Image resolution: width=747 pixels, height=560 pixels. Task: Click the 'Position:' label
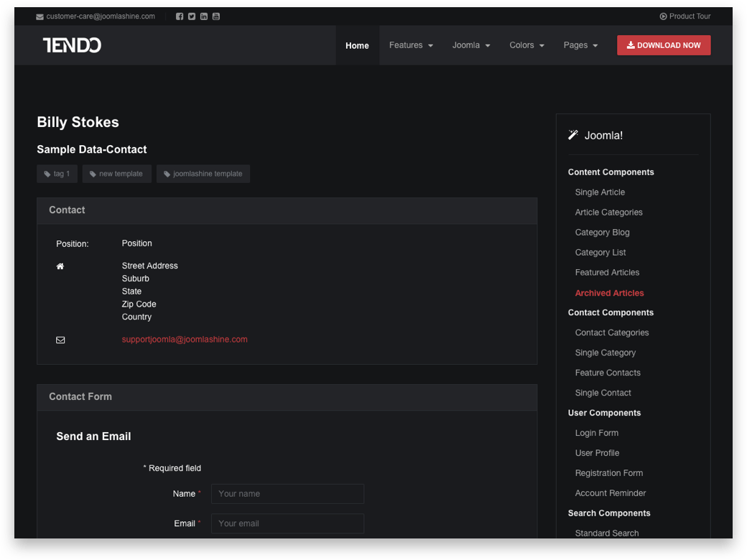click(73, 244)
